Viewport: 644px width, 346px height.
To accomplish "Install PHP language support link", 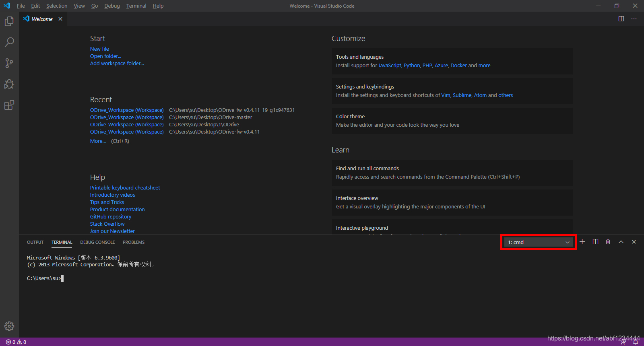I will click(427, 65).
